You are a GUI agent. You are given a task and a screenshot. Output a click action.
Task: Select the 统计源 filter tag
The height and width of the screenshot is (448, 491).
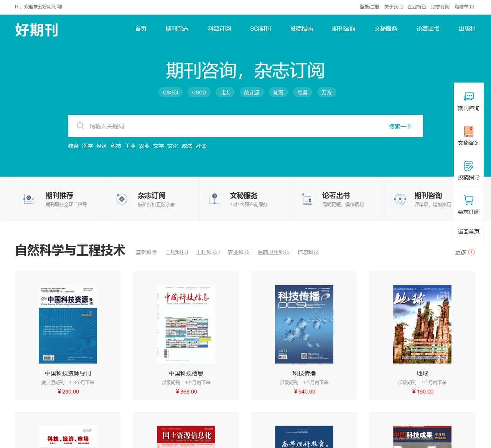point(252,92)
